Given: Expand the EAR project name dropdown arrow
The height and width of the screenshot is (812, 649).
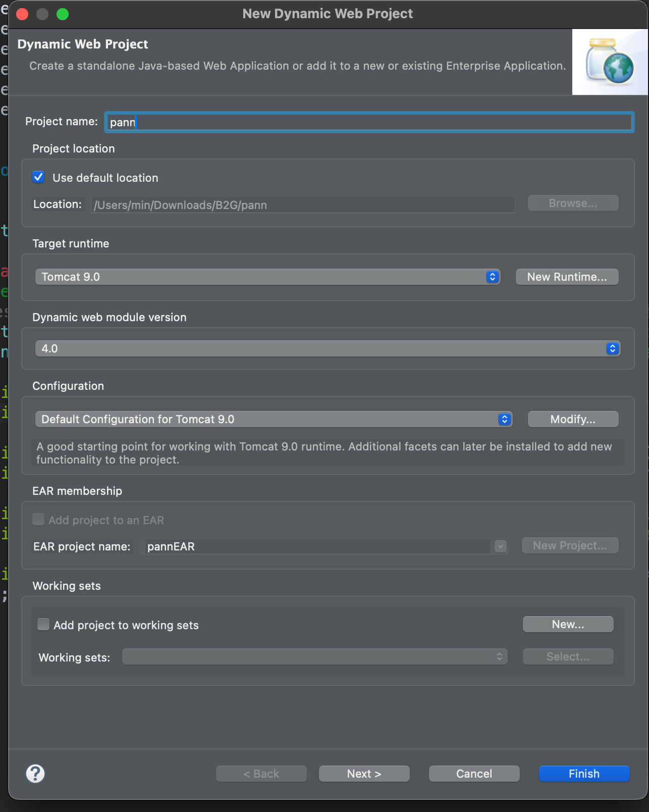Looking at the screenshot, I should 501,546.
